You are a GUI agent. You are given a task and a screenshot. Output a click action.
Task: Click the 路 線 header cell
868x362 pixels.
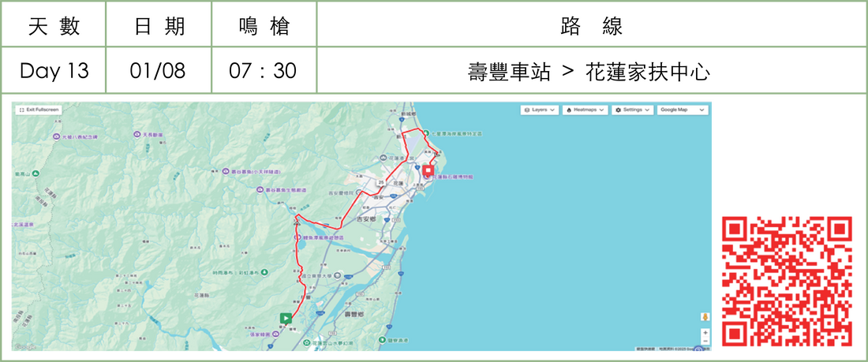(x=591, y=25)
